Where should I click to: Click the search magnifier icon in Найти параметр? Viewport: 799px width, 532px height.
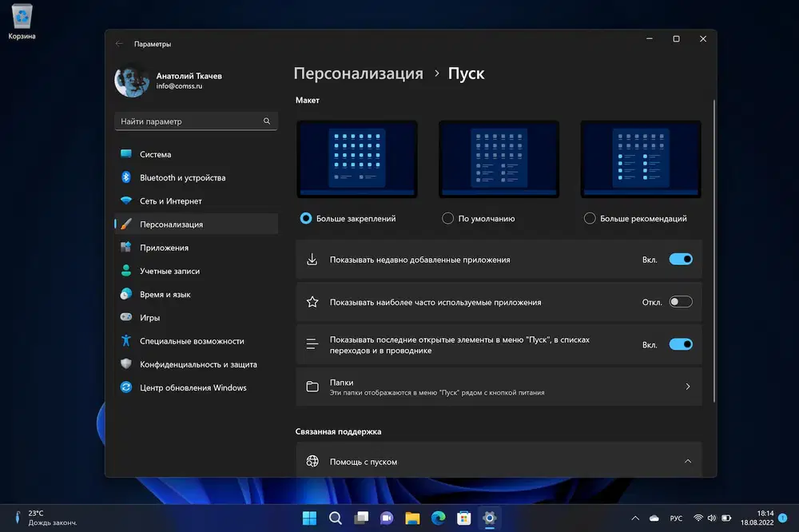pos(267,121)
